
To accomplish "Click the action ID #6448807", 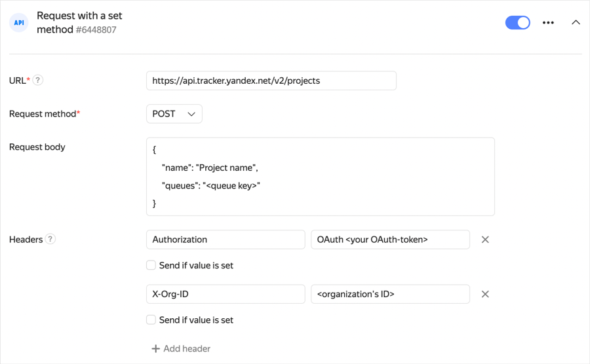I will (x=96, y=30).
